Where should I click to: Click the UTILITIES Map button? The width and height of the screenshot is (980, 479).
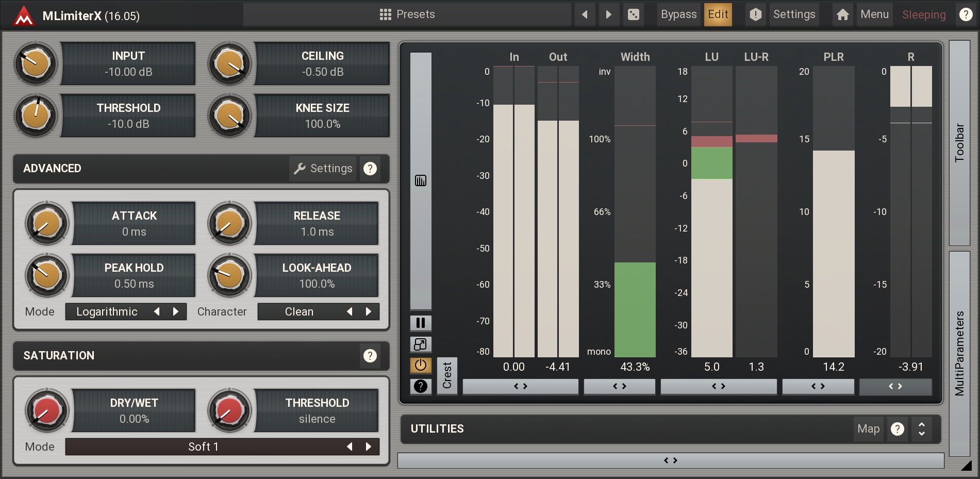tap(868, 429)
